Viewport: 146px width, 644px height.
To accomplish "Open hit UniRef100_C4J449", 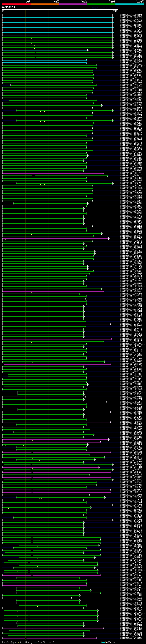I will [x=131, y=80].
